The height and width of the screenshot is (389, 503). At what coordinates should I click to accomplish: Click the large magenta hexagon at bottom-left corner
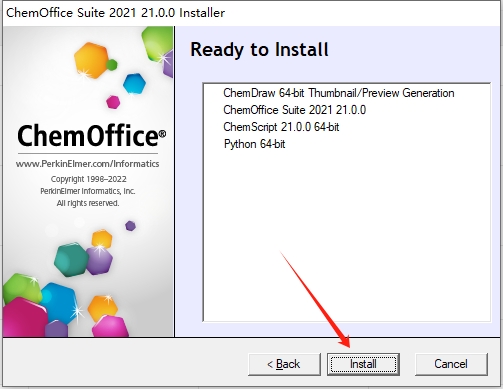pyautogui.click(x=24, y=317)
